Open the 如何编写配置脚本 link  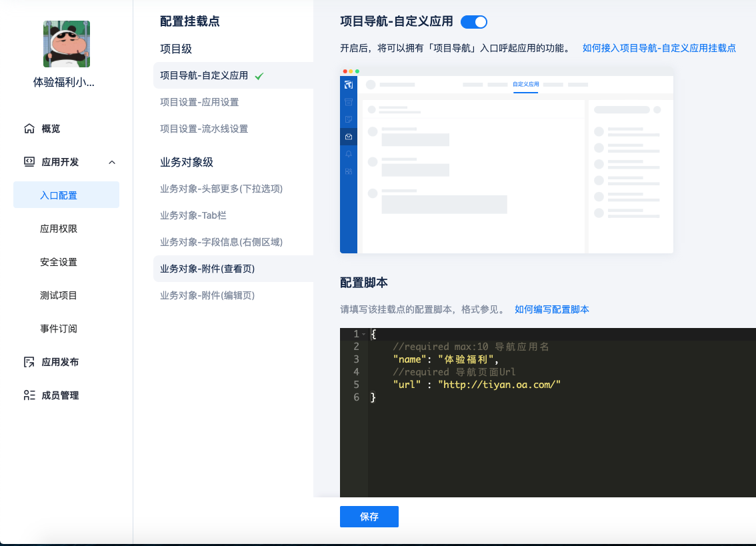[x=551, y=309]
